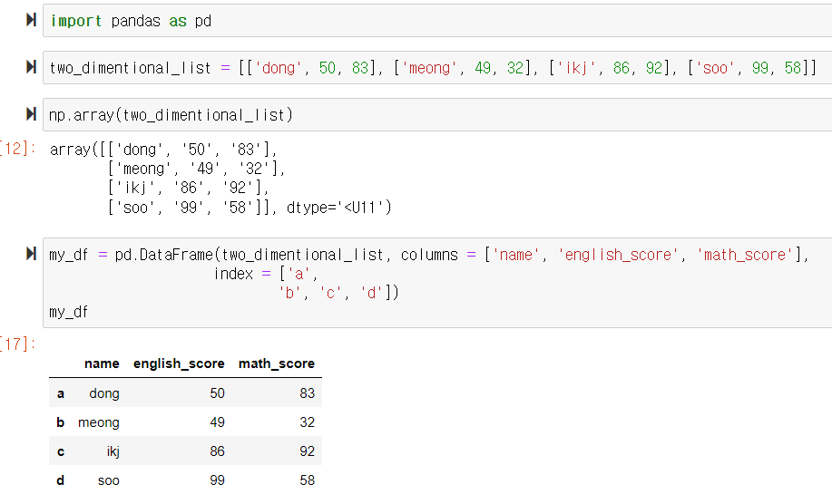
Task: Click english_score value 50 in the table
Action: pyautogui.click(x=217, y=393)
